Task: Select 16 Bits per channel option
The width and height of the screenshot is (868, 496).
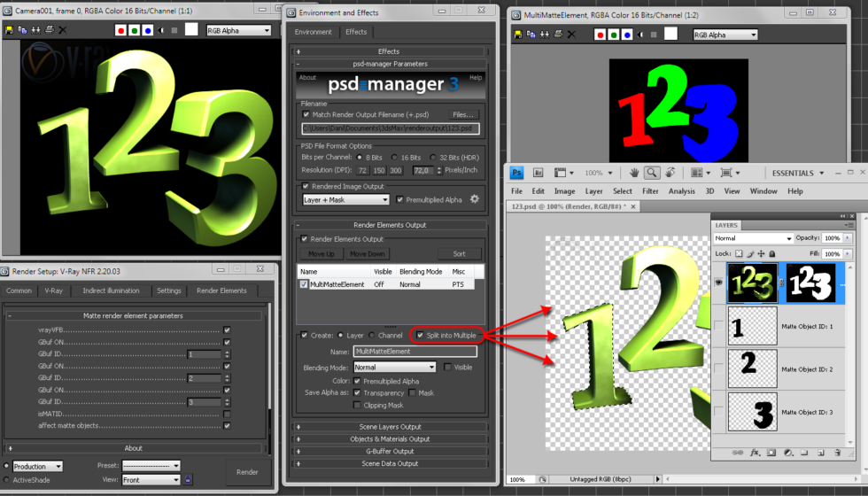Action: coord(395,158)
